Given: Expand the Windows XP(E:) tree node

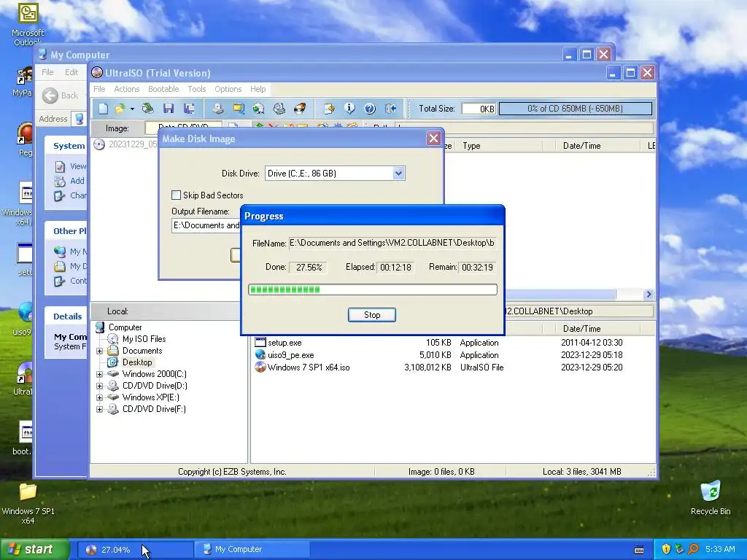Looking at the screenshot, I should coord(99,397).
